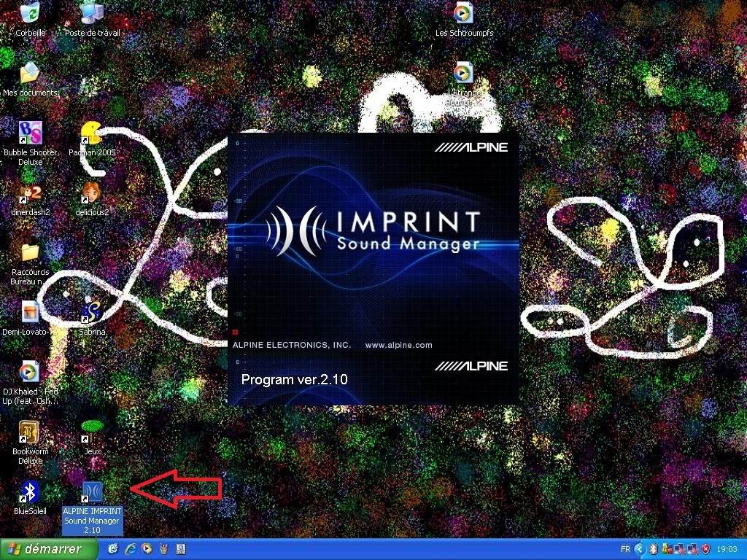Viewport: 747px width, 560px height.
Task: Select the Jeux shortcut icon
Action: (92, 432)
